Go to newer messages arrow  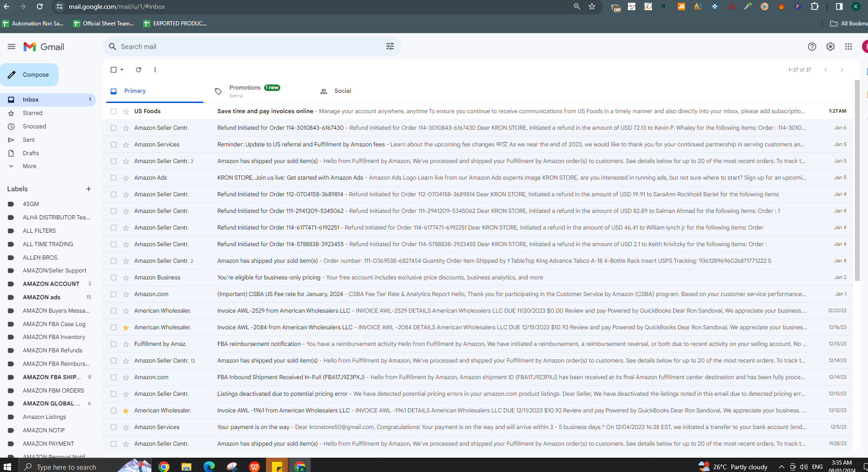click(x=826, y=70)
